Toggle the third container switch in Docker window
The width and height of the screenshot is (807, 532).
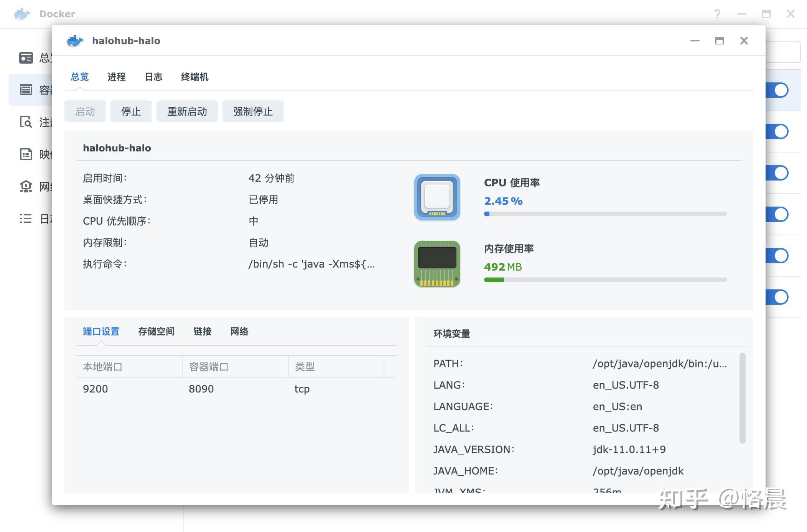777,173
